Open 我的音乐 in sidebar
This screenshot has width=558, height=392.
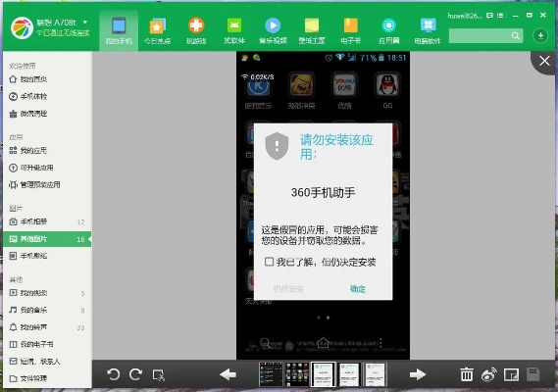47,310
